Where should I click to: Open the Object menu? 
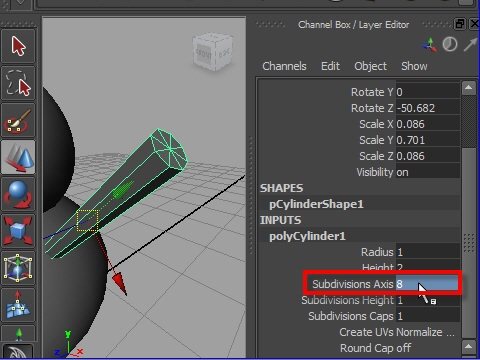(370, 66)
